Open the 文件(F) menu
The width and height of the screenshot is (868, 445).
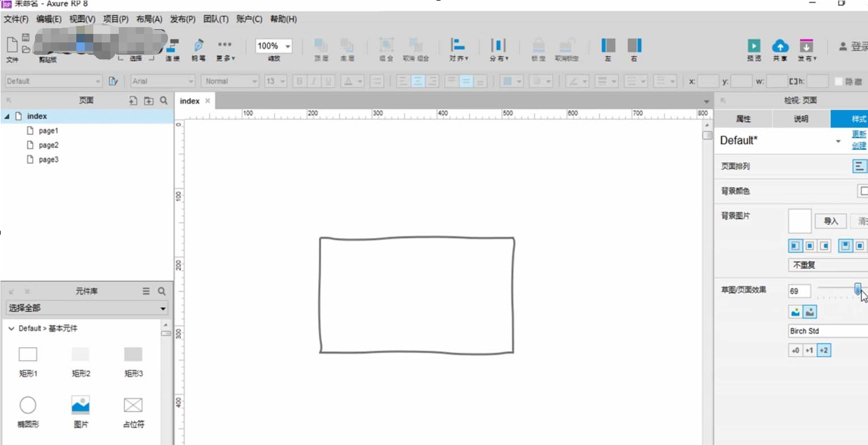pyautogui.click(x=16, y=19)
